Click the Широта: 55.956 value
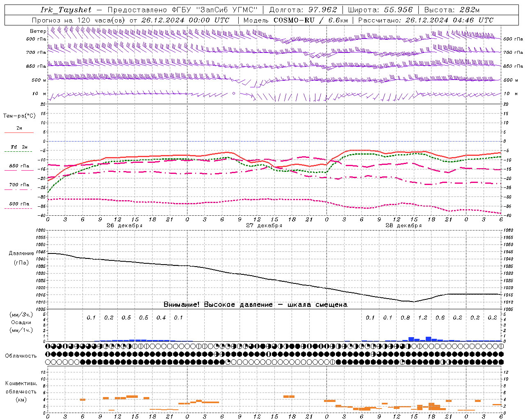The image size is (525, 420). pos(380,10)
